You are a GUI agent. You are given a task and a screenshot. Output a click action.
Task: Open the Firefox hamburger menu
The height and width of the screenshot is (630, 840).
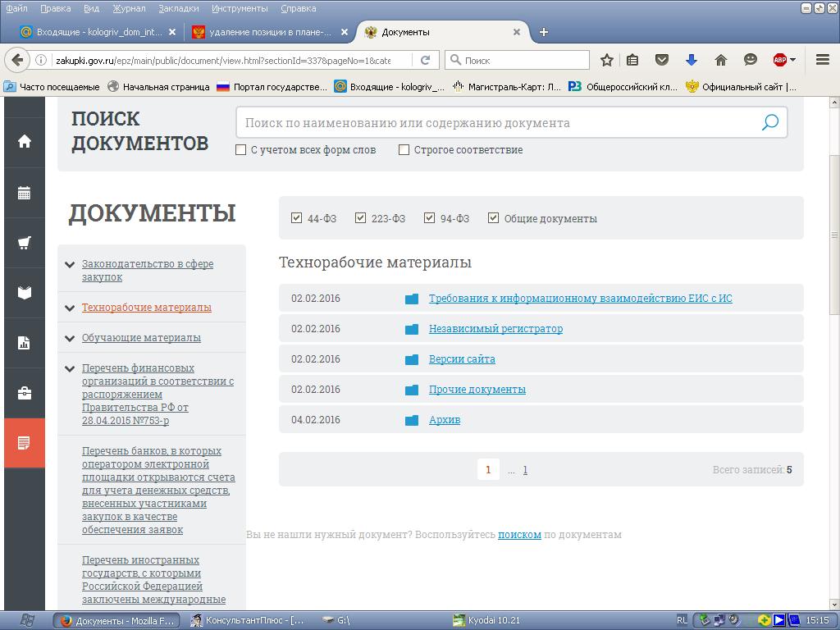(823, 60)
